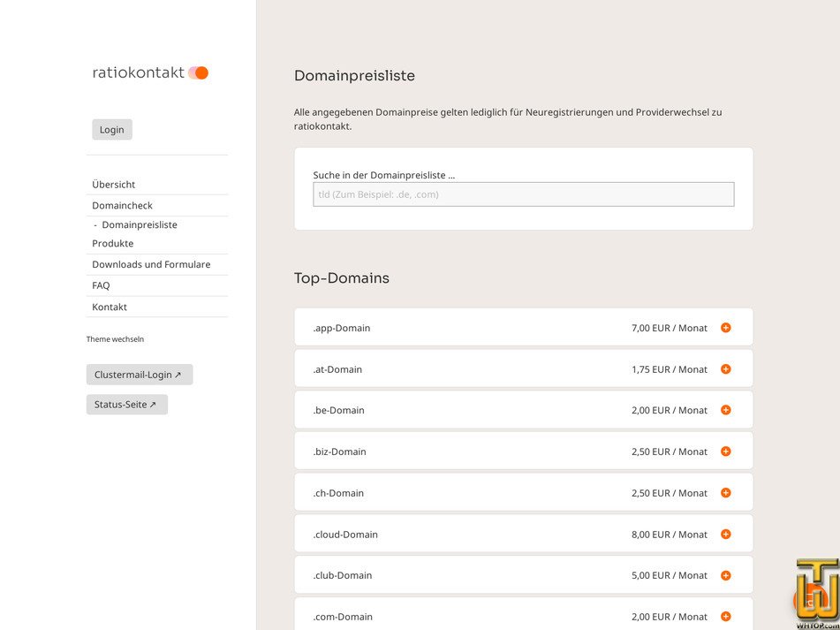The width and height of the screenshot is (840, 630).
Task: Select the Domainpreisliste submenu item
Action: [140, 225]
